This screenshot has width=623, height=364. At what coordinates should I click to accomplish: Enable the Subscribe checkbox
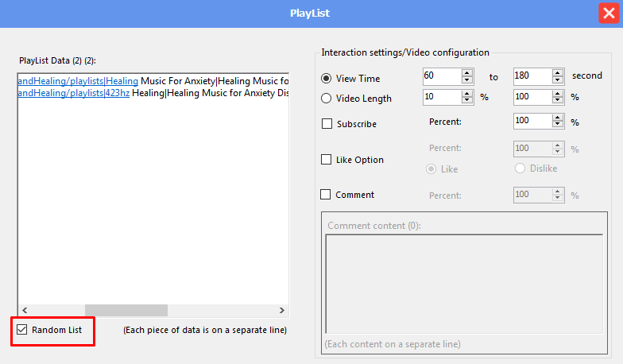coord(327,124)
